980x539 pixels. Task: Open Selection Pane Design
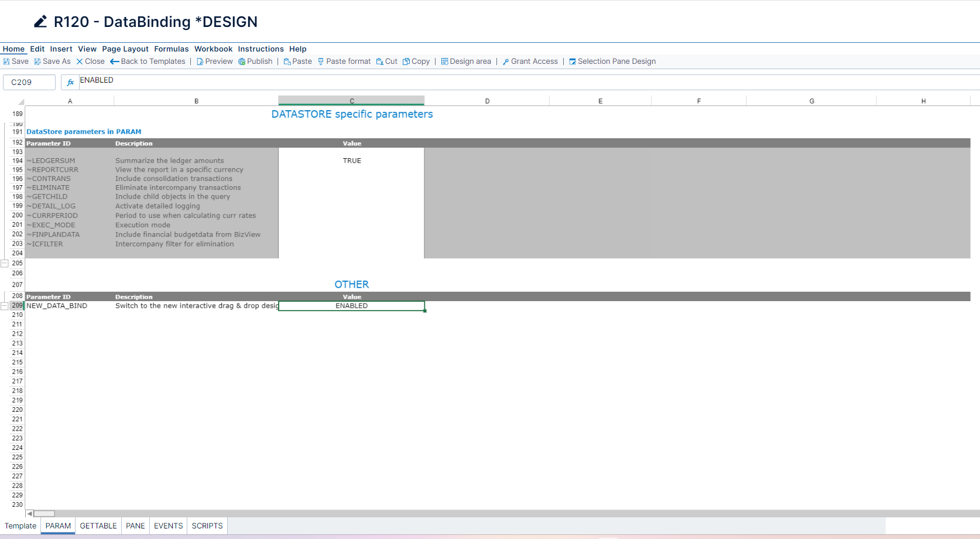(x=612, y=62)
